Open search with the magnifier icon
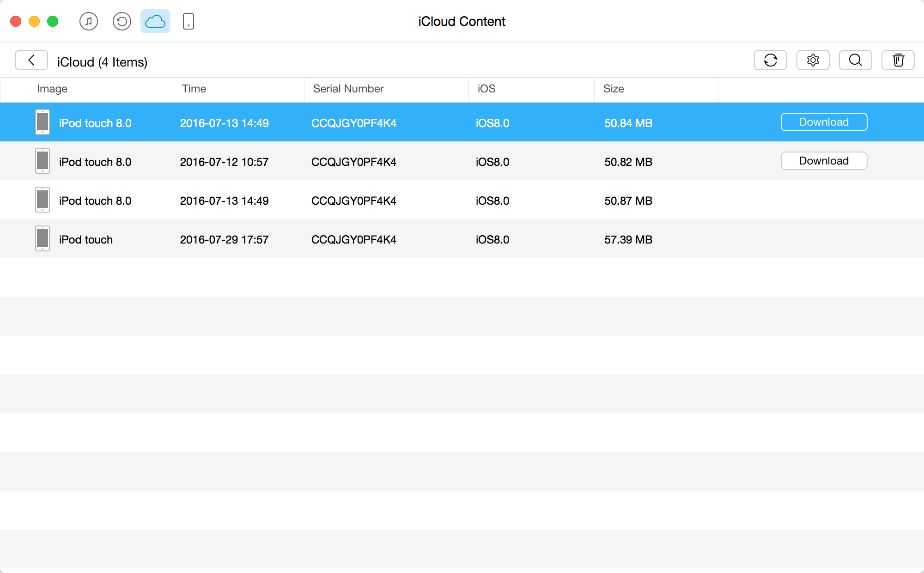924x573 pixels. (856, 60)
